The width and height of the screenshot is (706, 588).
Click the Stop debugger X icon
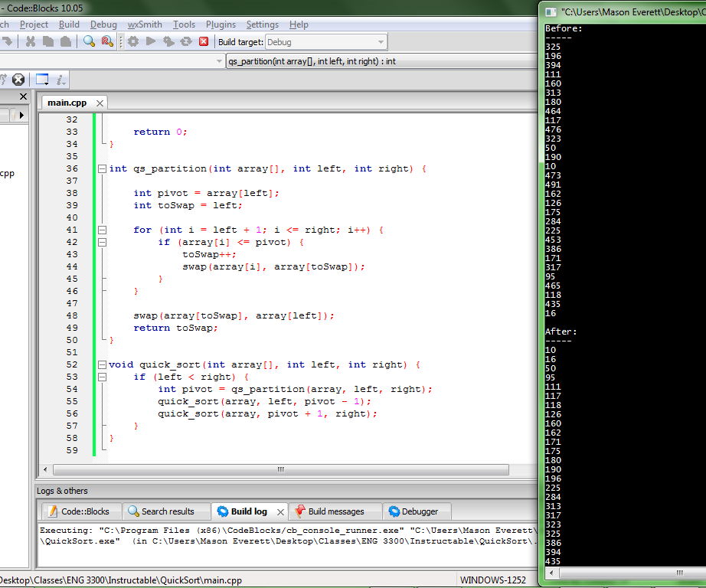point(18,79)
